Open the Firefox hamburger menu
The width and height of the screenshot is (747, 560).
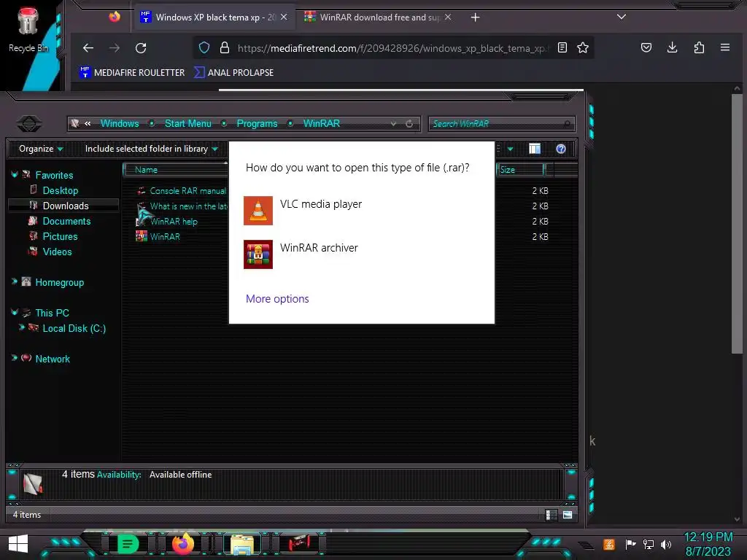(x=725, y=47)
